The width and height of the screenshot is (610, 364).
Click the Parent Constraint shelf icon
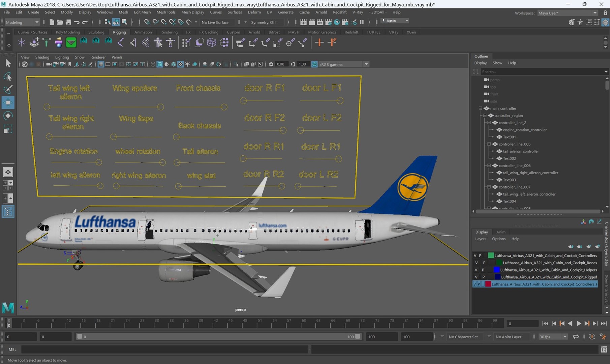[x=240, y=42]
